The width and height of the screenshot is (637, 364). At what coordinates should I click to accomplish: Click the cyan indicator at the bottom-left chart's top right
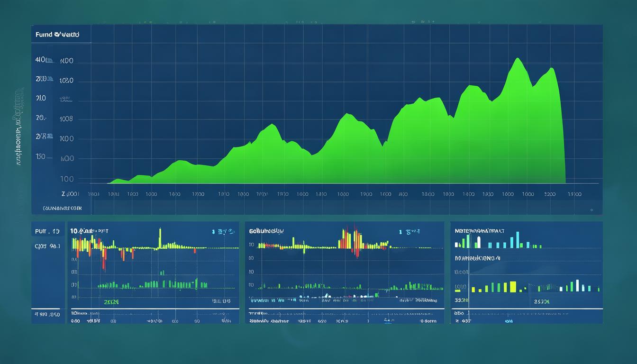tap(224, 231)
